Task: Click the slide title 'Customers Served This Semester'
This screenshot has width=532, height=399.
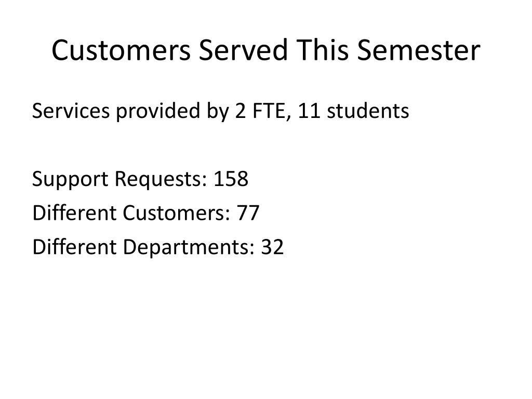Action: tap(266, 50)
